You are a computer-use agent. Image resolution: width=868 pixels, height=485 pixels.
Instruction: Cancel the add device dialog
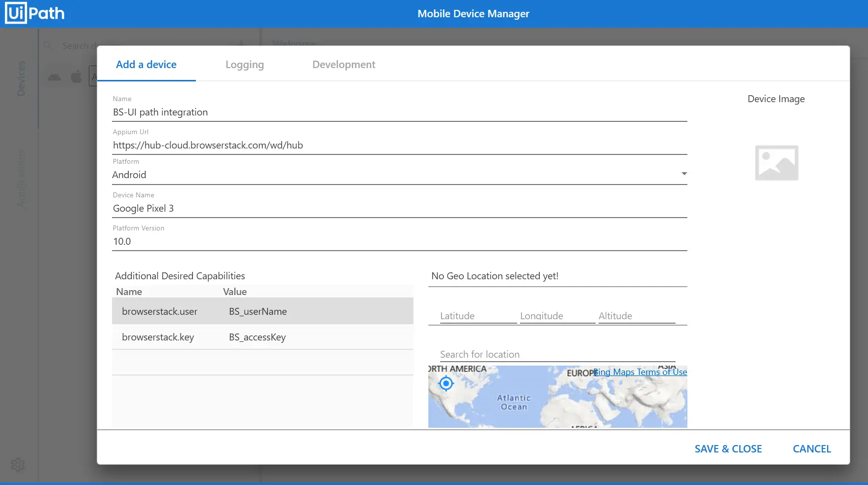(x=812, y=449)
